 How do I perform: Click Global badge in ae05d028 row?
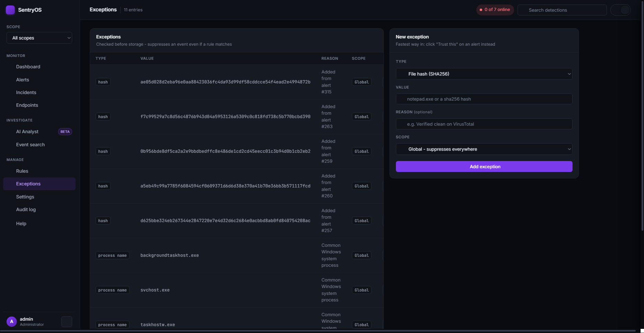tap(362, 82)
